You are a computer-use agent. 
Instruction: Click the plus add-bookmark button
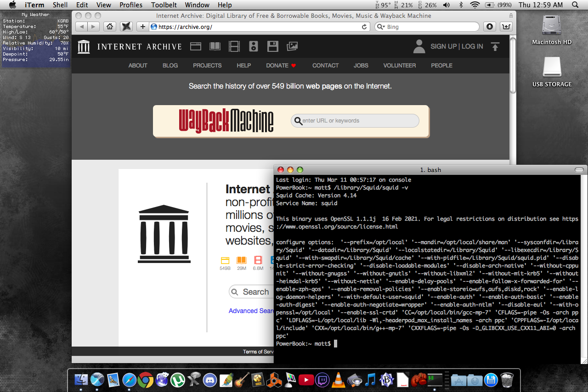[x=143, y=27]
